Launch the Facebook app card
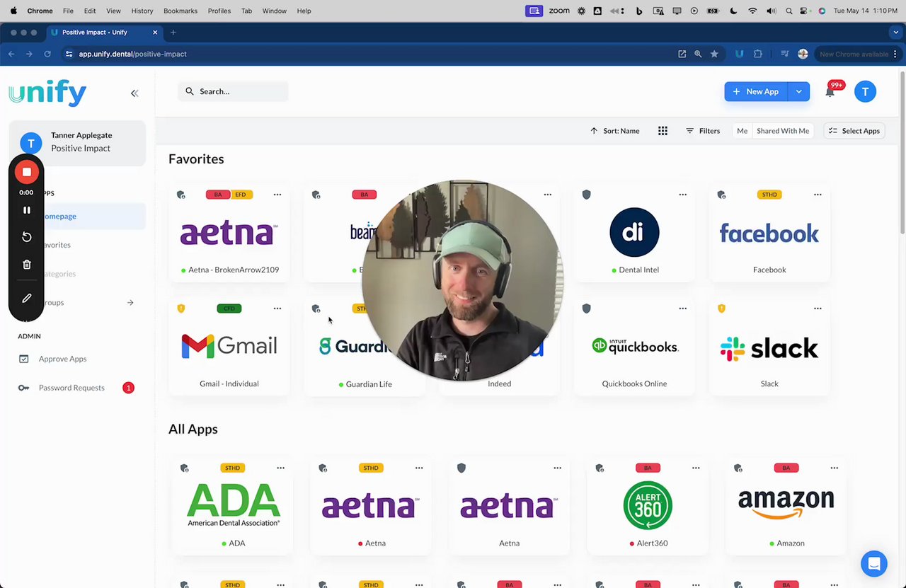Image resolution: width=906 pixels, height=588 pixels. point(769,234)
